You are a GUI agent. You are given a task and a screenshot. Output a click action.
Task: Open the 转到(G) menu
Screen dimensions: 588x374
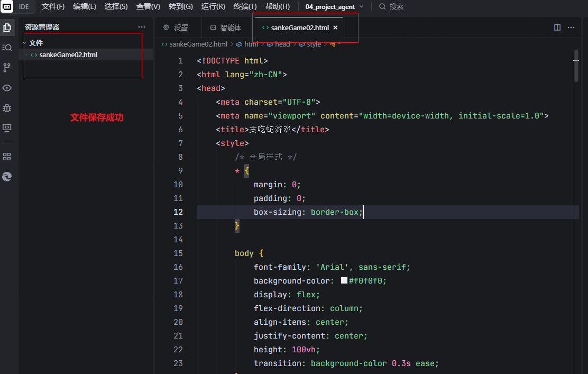(x=181, y=6)
